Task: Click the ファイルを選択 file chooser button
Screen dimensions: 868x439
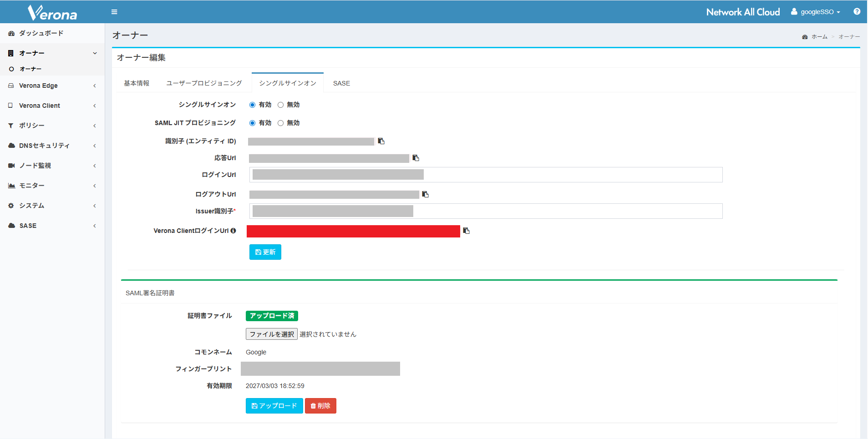Action: [x=272, y=334]
